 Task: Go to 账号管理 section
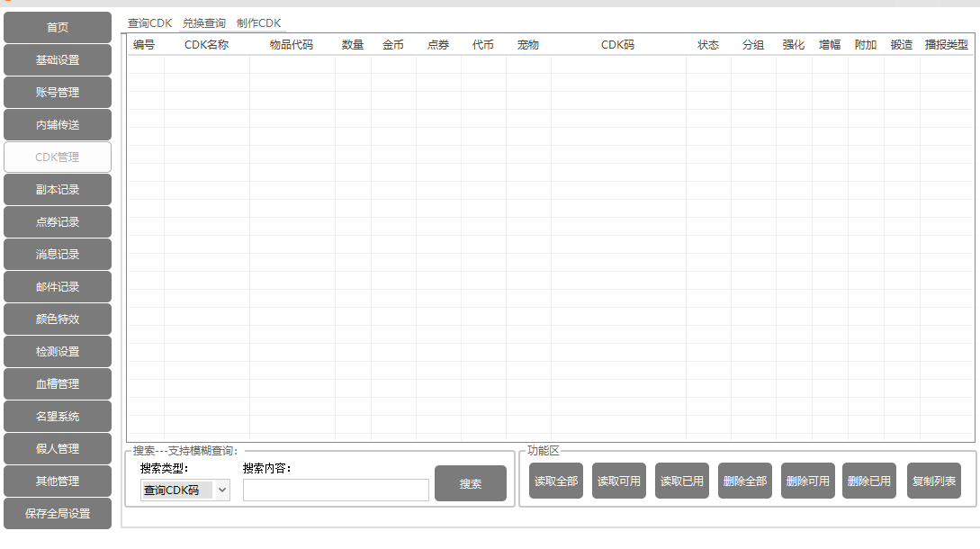pos(58,93)
